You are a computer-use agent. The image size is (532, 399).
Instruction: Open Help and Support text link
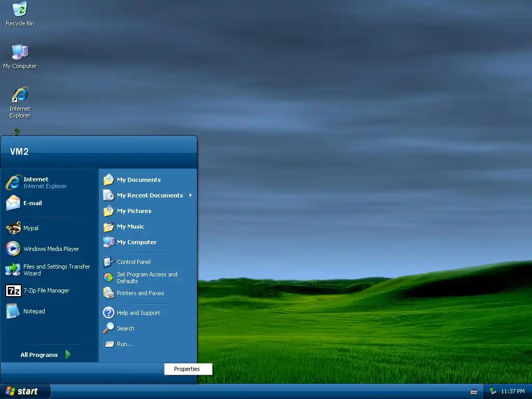138,313
